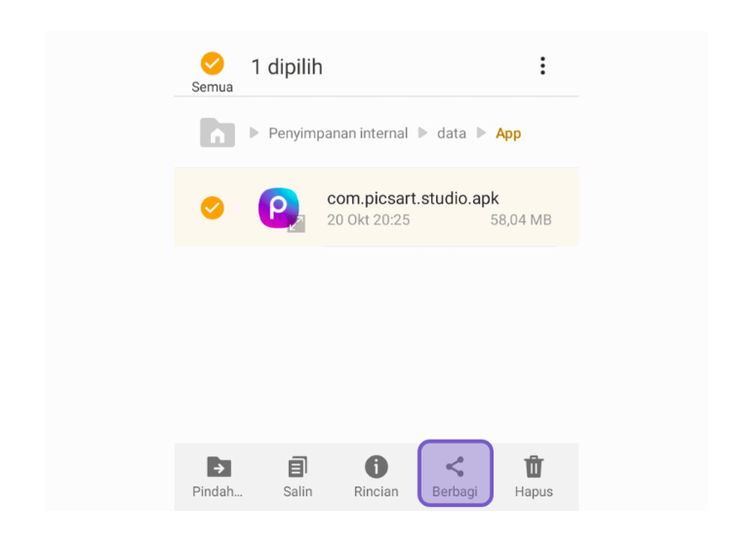This screenshot has height=546, width=756.
Task: Tap the Berbagi label text
Action: point(455,491)
